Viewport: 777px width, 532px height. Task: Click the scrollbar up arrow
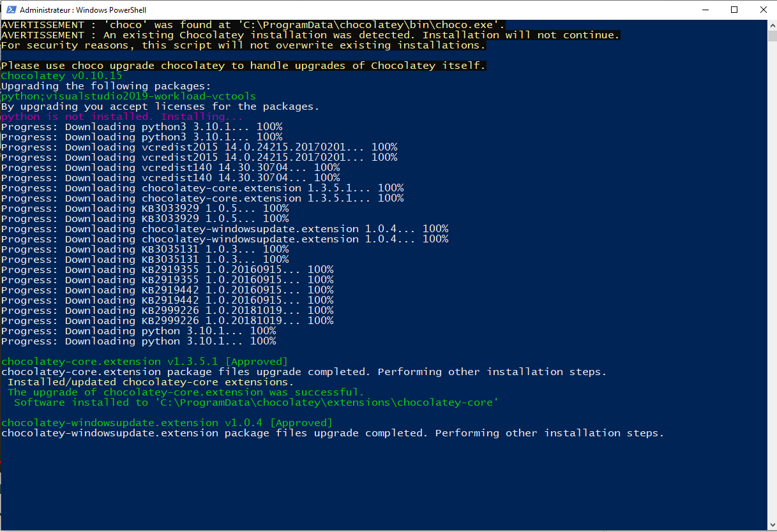point(771,25)
